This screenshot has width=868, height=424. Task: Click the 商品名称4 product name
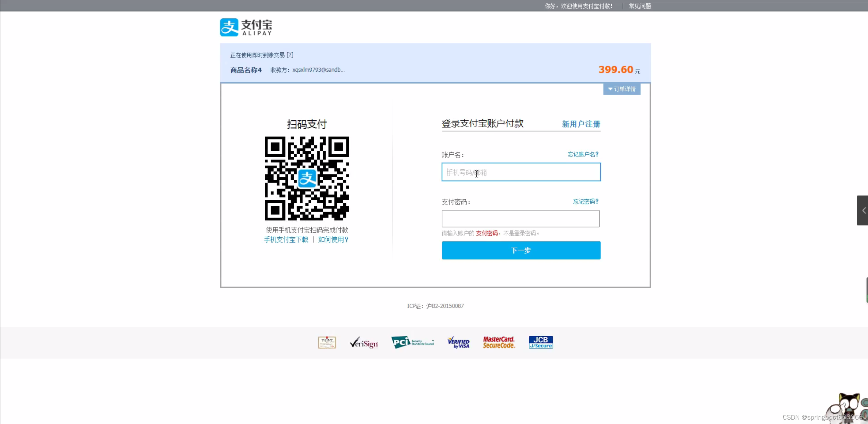(x=246, y=70)
